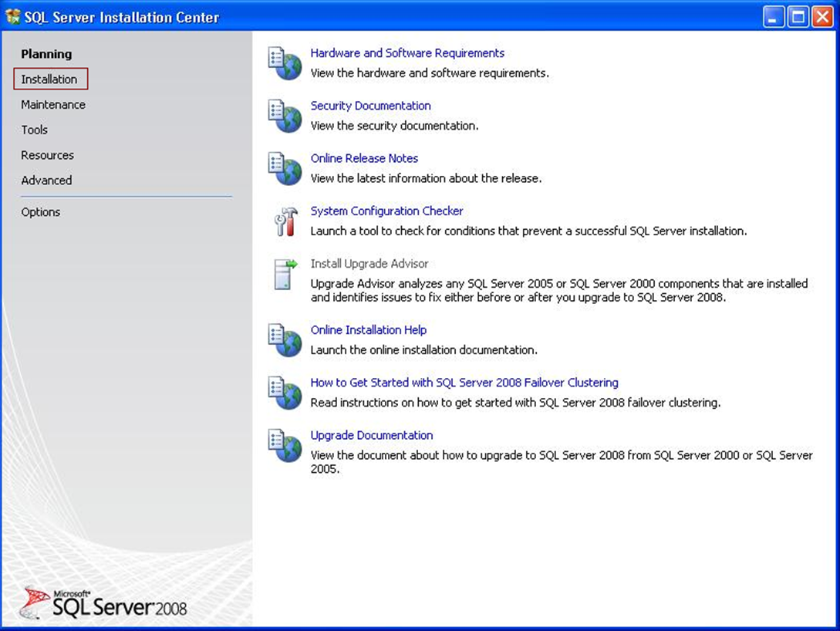Open the Installation section in the sidebar
The height and width of the screenshot is (631, 840).
coord(49,79)
